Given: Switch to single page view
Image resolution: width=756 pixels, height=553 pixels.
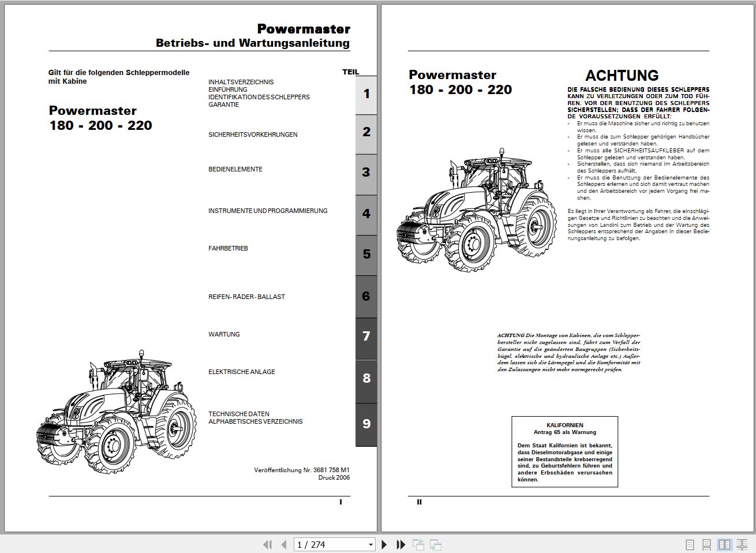Looking at the screenshot, I should point(690,544).
